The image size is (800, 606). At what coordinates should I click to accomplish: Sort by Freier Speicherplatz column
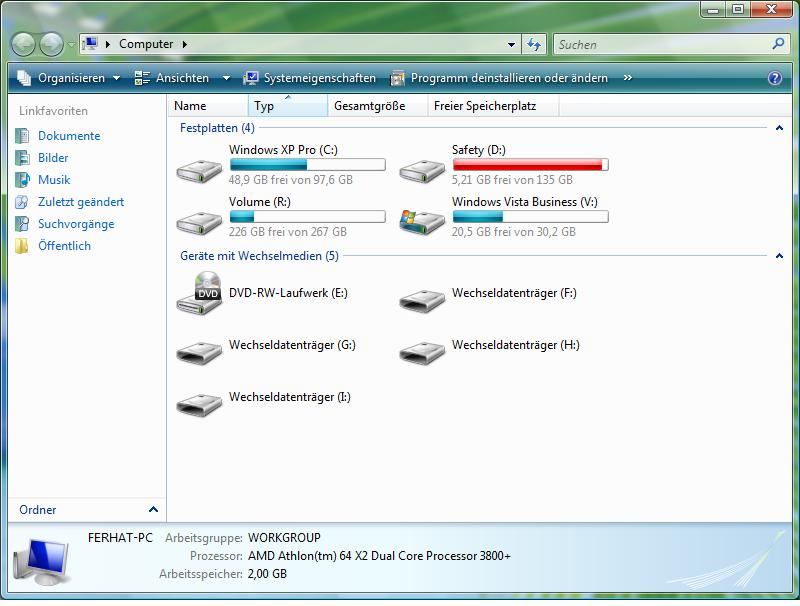[x=493, y=106]
